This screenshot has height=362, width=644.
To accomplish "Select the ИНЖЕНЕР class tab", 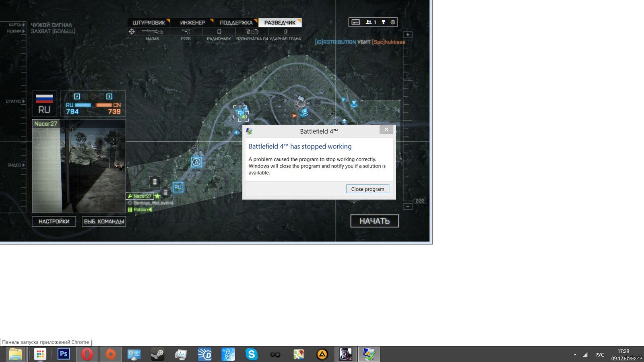I will [192, 23].
